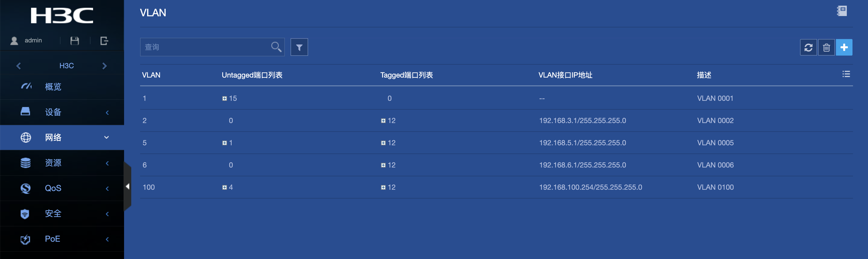Viewport: 868px width, 259px height.
Task: Expand the QoS menu chevron
Action: [107, 189]
